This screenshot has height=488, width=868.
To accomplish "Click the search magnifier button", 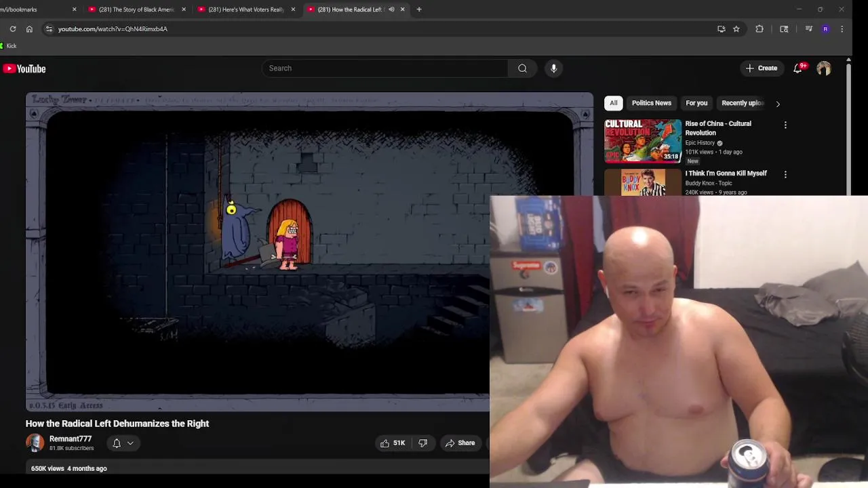I will 522,68.
